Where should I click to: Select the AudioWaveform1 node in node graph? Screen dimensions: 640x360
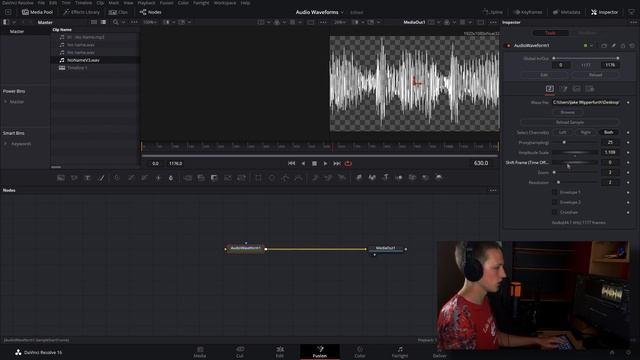[x=246, y=249]
